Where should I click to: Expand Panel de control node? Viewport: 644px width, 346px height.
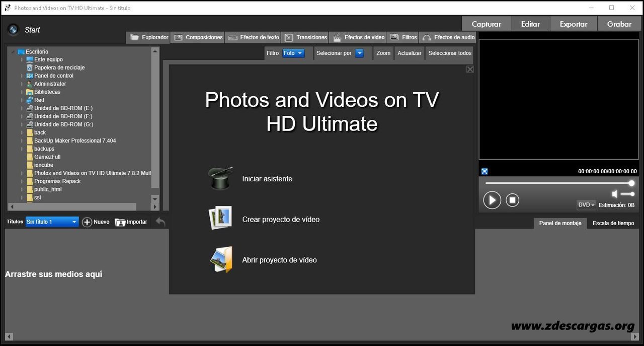pyautogui.click(x=22, y=76)
